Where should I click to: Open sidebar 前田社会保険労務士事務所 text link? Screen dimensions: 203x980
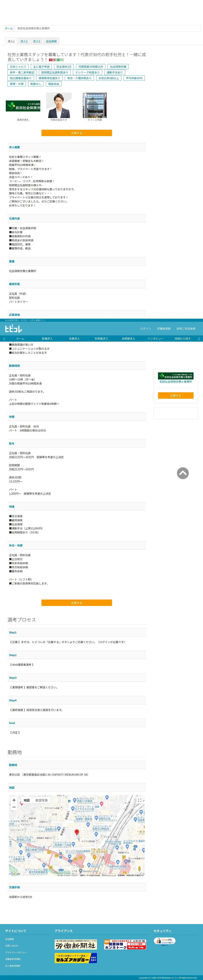coord(176,381)
